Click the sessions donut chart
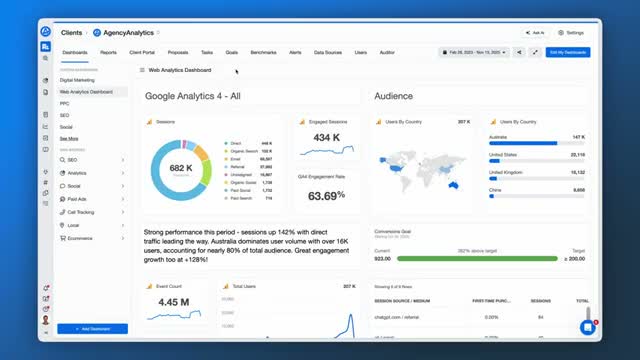This screenshot has width=640, height=360. pyautogui.click(x=181, y=170)
